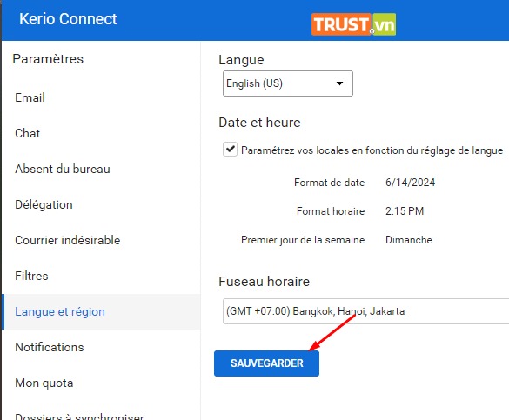Toggle the Paramétrez vos locales checkbox
509x420 pixels.
[231, 150]
